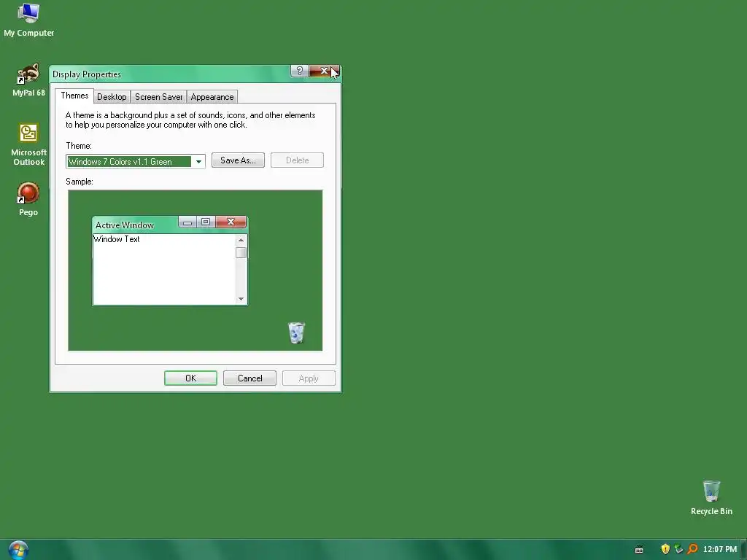Open the Theme dropdown arrow
The width and height of the screenshot is (747, 560).
[198, 162]
